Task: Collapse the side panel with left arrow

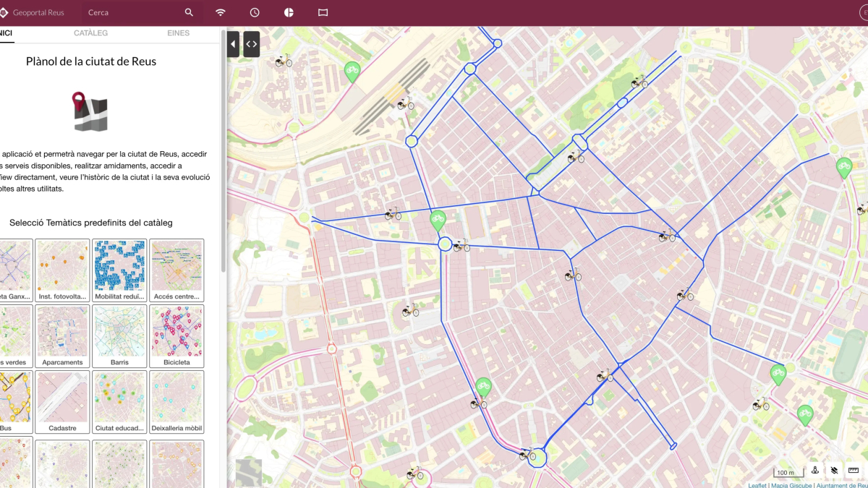Action: (233, 44)
